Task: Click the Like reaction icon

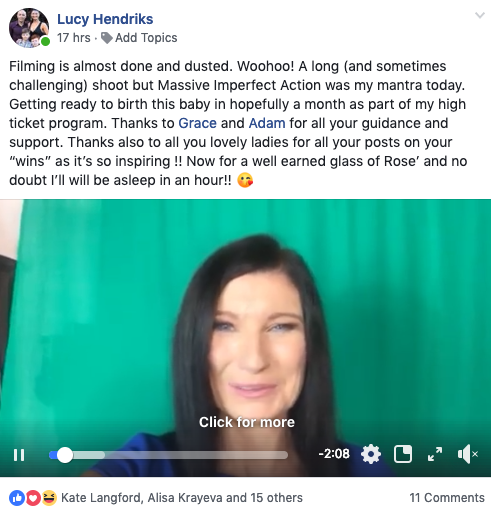Action: pos(17,498)
